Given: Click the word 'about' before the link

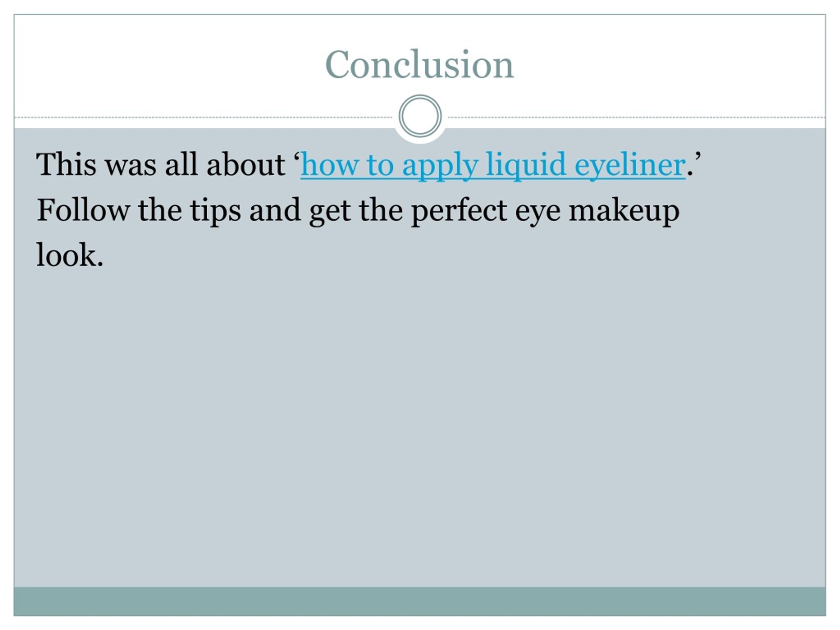Looking at the screenshot, I should (x=246, y=164).
